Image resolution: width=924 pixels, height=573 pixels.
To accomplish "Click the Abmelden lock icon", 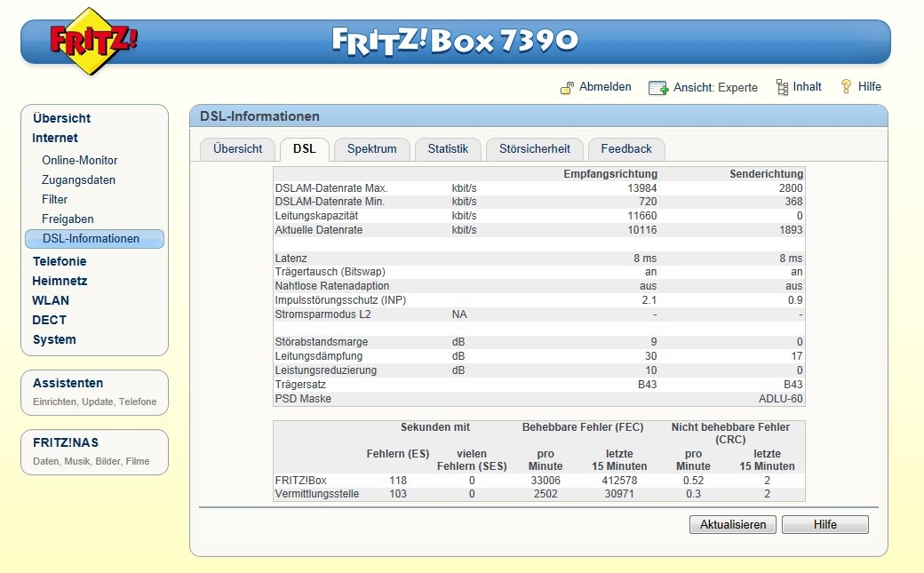I will [567, 88].
